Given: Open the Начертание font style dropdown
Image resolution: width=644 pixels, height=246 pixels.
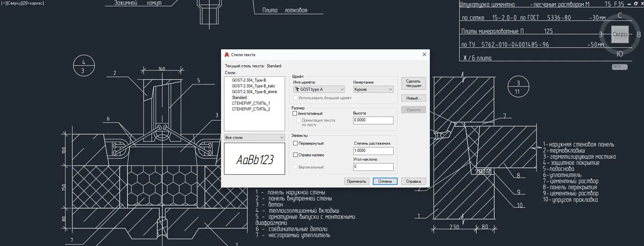Looking at the screenshot, I should point(373,89).
